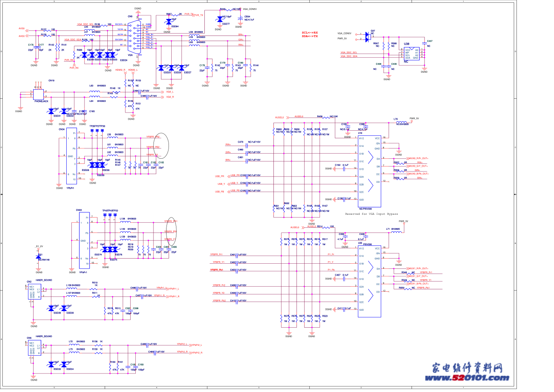
Task: Select the R548 resistor label
Action: 404,272
